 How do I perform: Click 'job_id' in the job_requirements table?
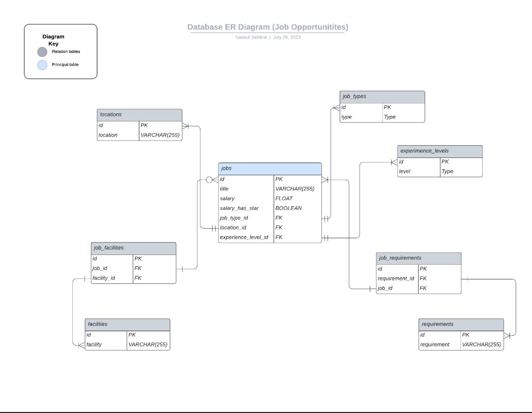[385, 289]
